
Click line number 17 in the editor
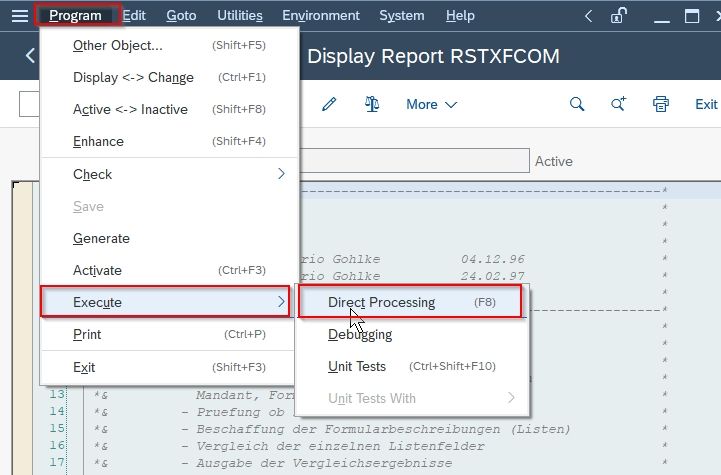coord(57,462)
